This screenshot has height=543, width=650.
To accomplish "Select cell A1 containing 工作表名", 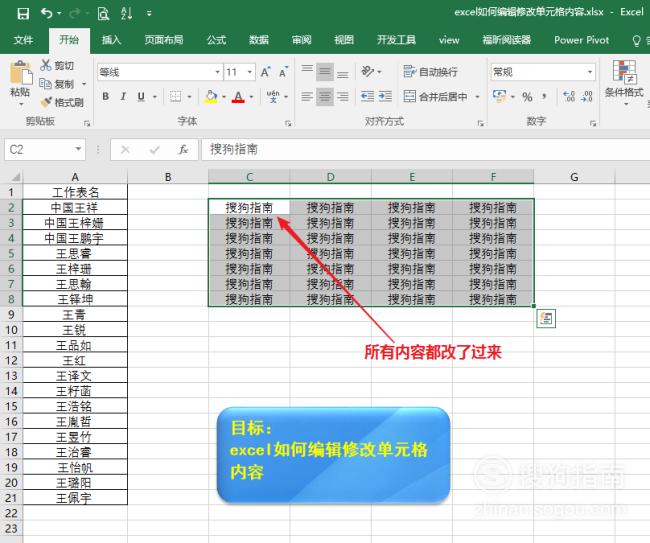I will tap(75, 192).
